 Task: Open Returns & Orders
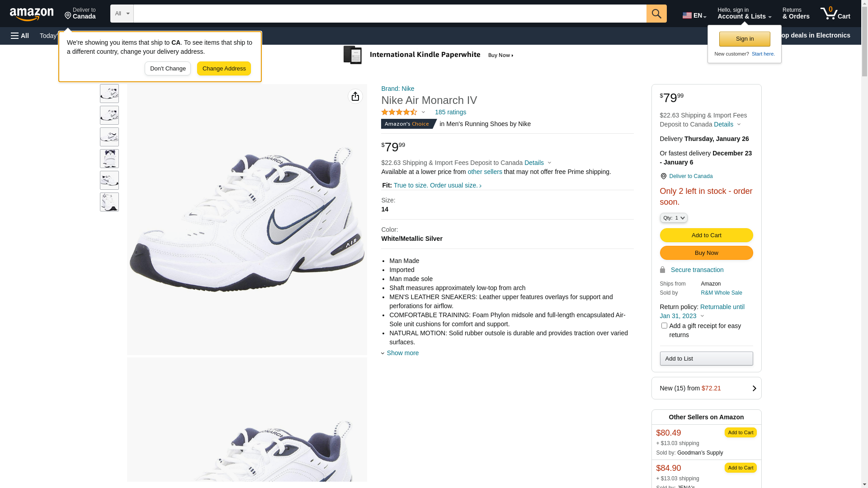point(796,14)
